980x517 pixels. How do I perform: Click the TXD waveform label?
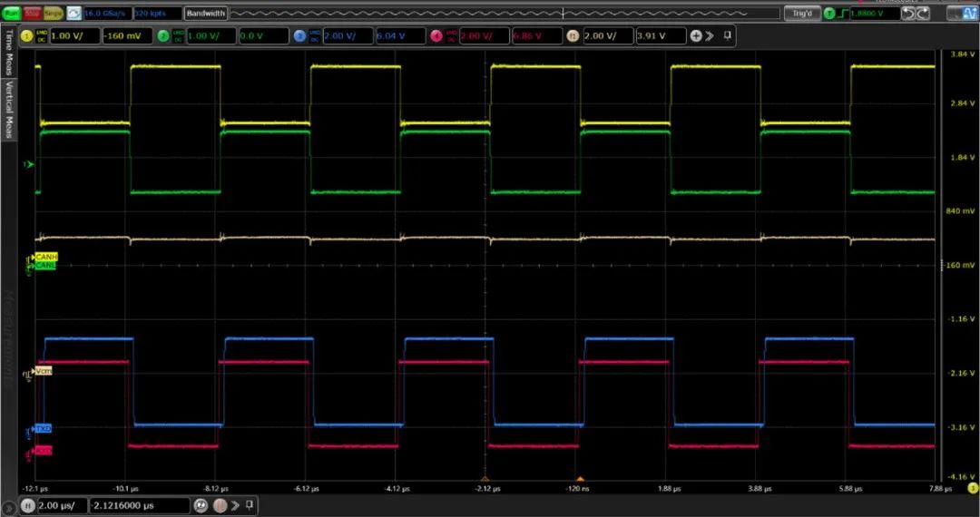(x=43, y=429)
